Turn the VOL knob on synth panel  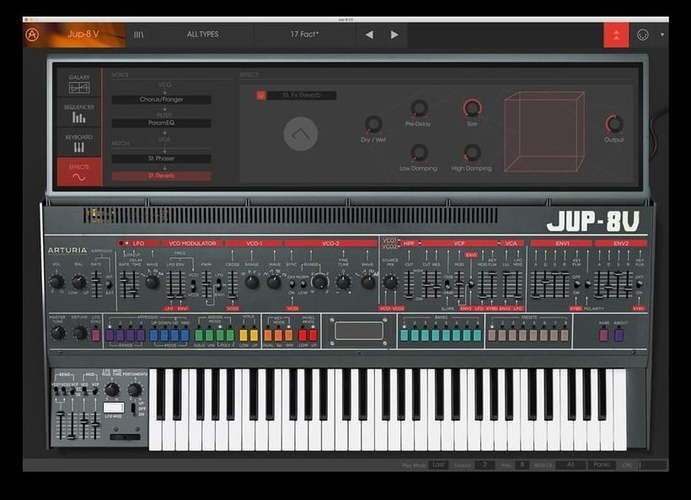pos(56,281)
